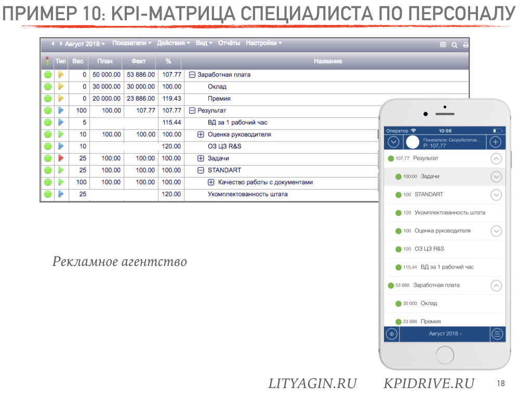
Task: Click the table grid view icon
Action: tap(443, 45)
